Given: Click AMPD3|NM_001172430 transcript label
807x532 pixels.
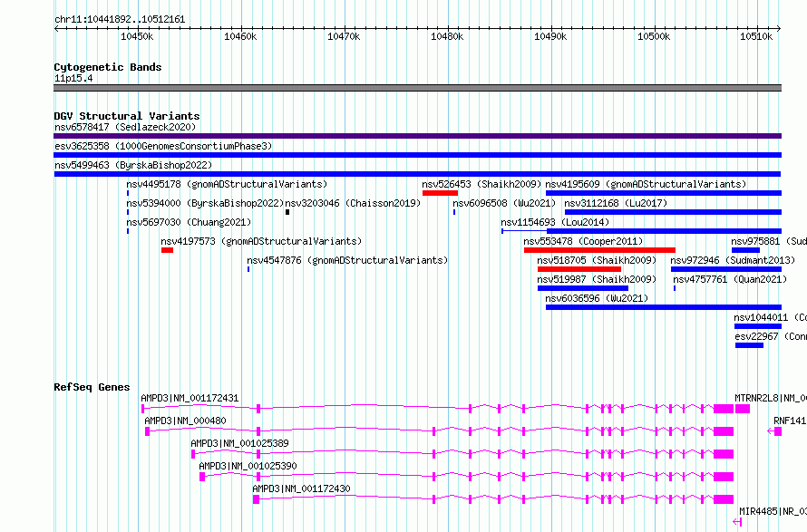Looking at the screenshot, I should (x=302, y=488).
